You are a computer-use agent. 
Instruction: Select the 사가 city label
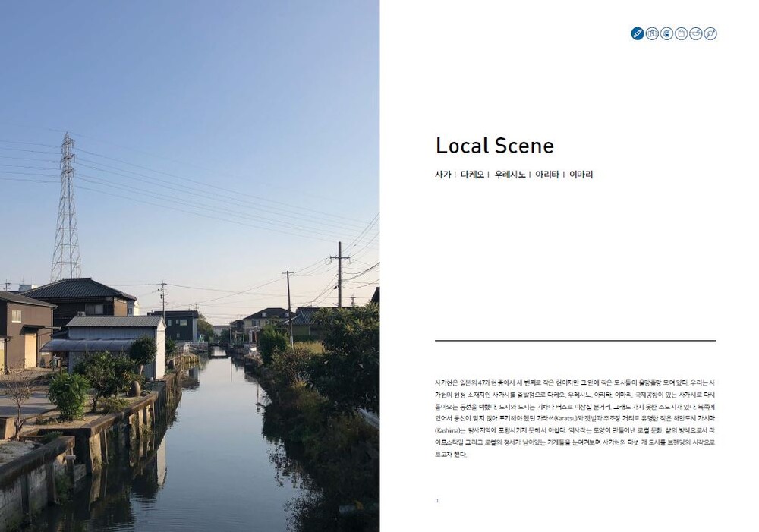pyautogui.click(x=443, y=175)
